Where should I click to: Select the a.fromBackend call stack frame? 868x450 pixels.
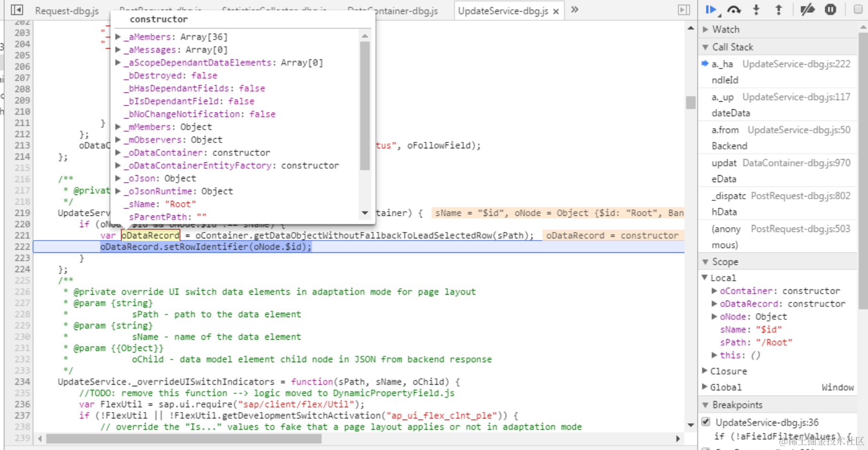[779, 138]
